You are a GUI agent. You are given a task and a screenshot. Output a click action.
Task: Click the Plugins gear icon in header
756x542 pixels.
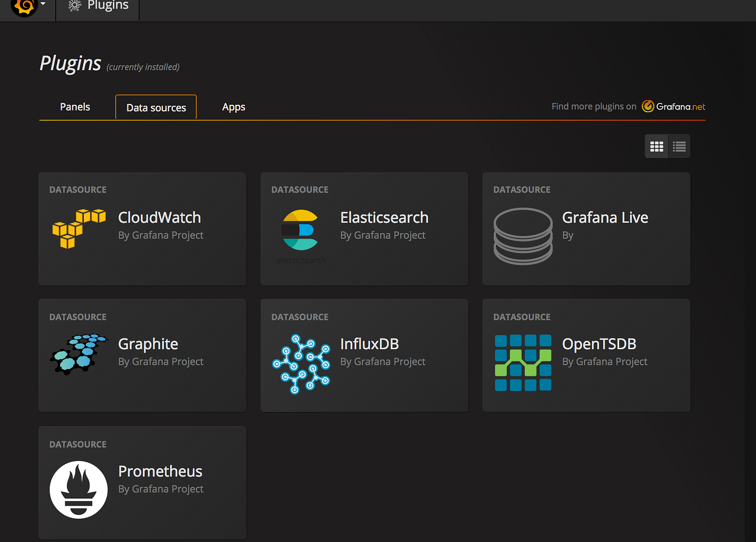73,5
